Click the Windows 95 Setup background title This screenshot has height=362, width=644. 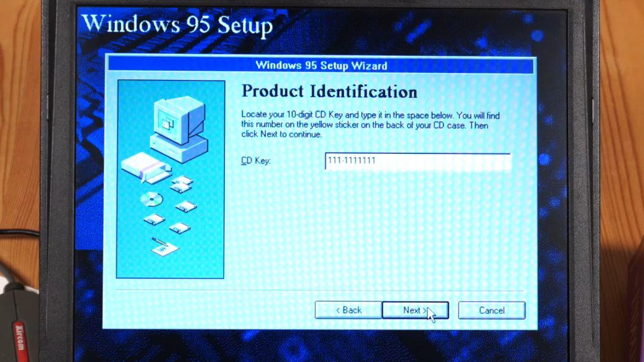(177, 25)
